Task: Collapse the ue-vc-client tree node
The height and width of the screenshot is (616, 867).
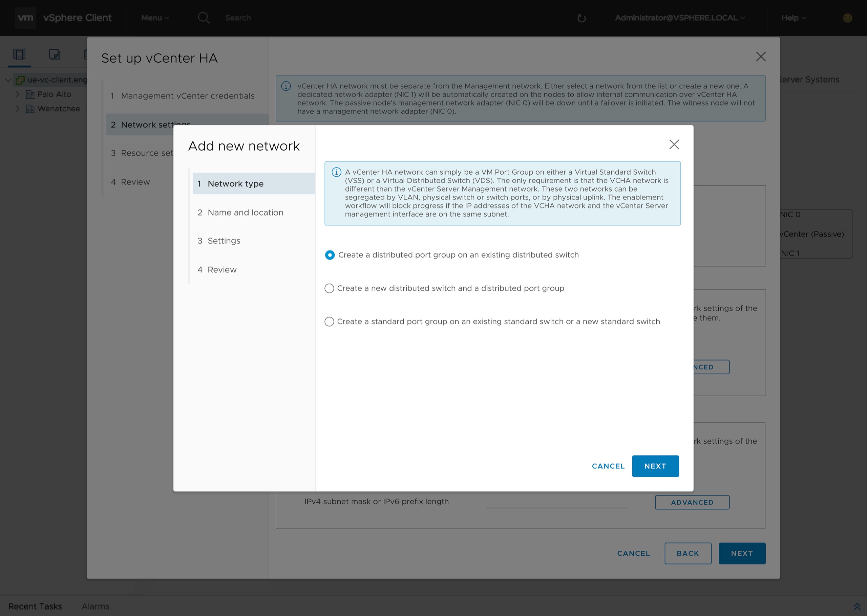Action: point(7,80)
